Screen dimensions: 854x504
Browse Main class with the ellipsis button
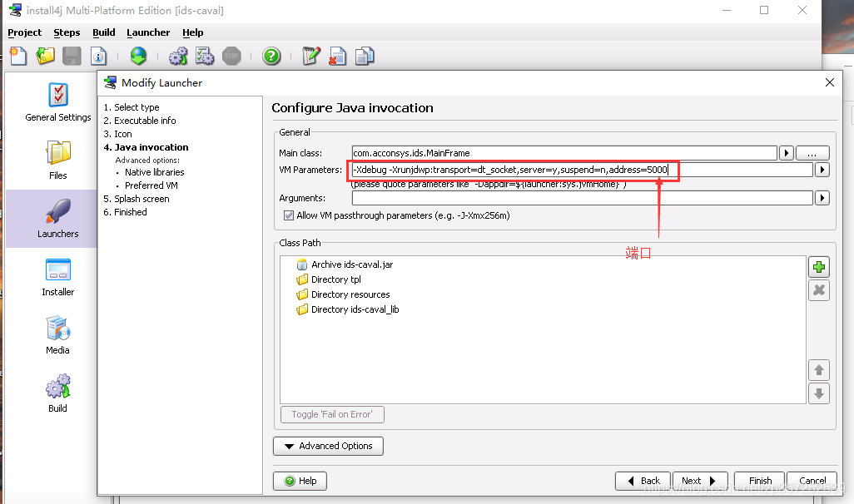[x=812, y=151]
